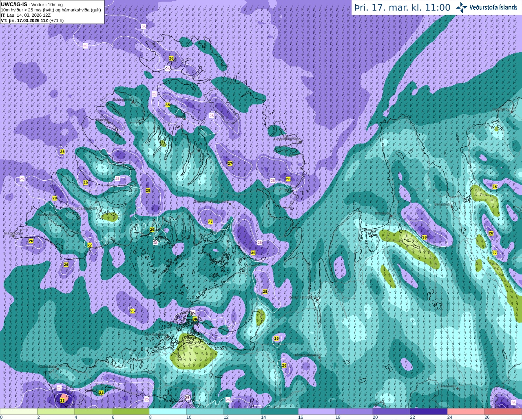This screenshot has width=522, height=420.
Task: Click the 'UWC/IG-IS : Vindur í 10m og' title line
Action: coord(31,4)
